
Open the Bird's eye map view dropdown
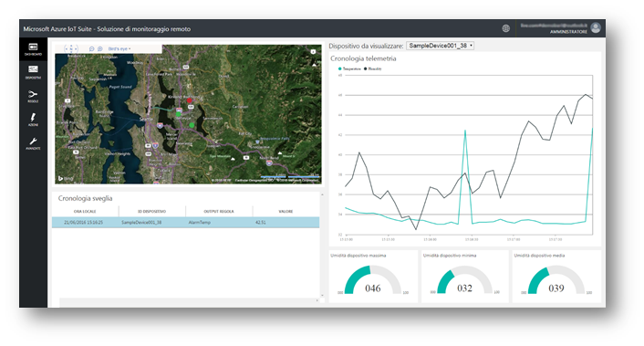[x=119, y=49]
